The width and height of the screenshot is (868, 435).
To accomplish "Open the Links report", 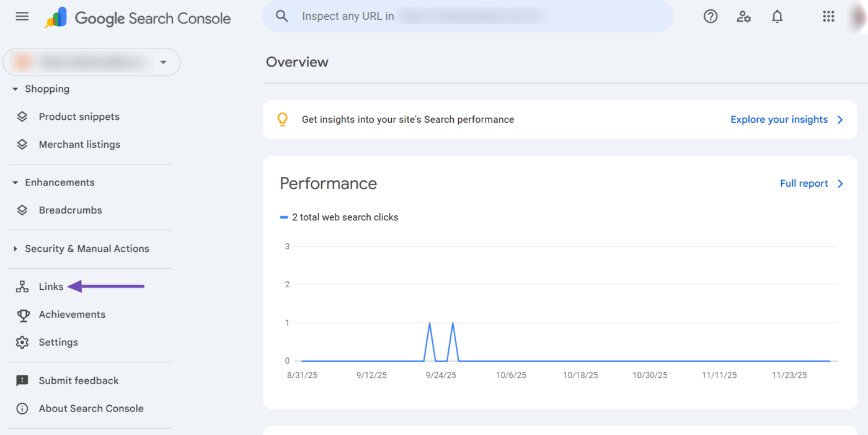I will tap(51, 286).
